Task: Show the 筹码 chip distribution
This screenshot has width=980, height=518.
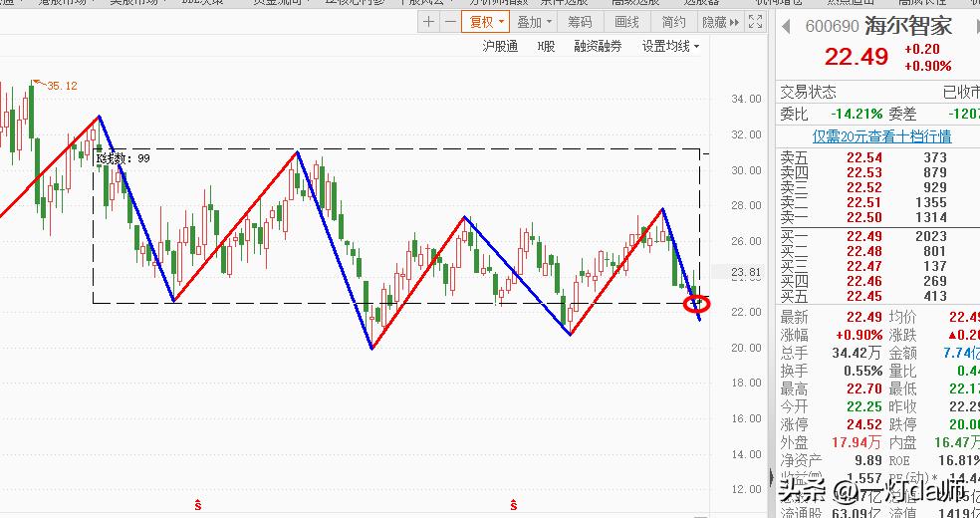Action: [x=580, y=23]
